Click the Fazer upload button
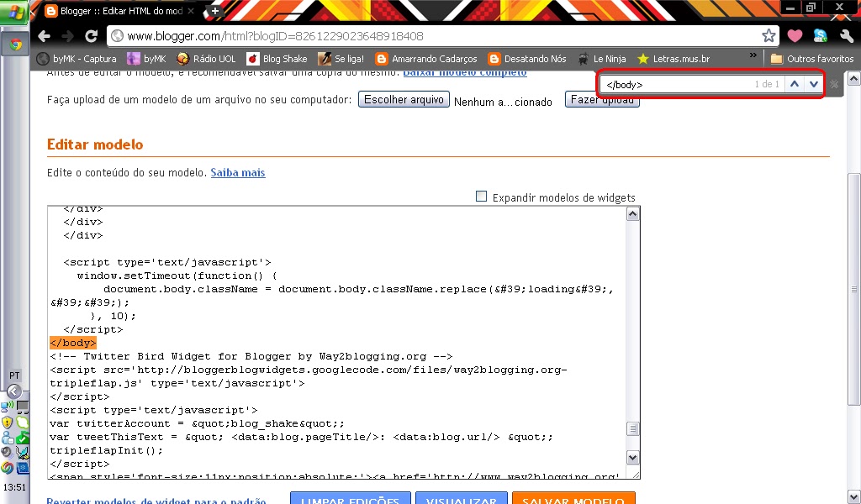The image size is (861, 504). 602,100
